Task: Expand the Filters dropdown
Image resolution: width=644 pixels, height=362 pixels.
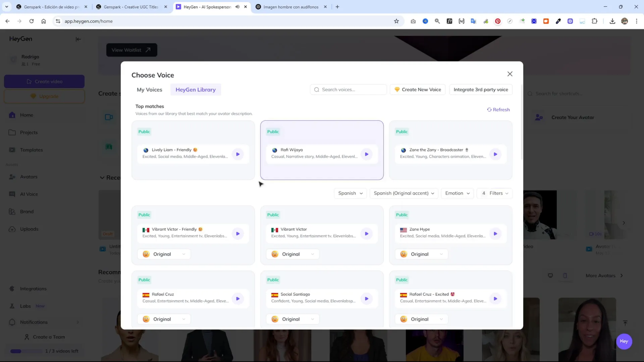Action: pyautogui.click(x=495, y=193)
